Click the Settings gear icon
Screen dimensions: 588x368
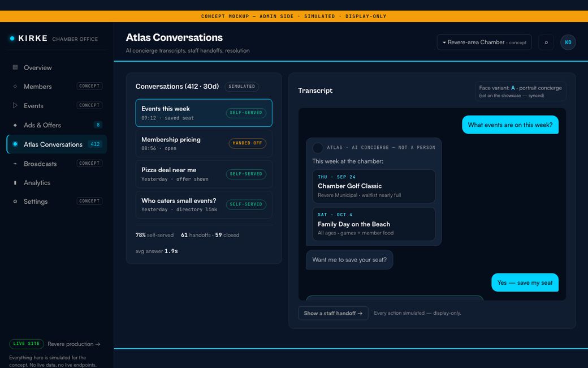[15, 202]
